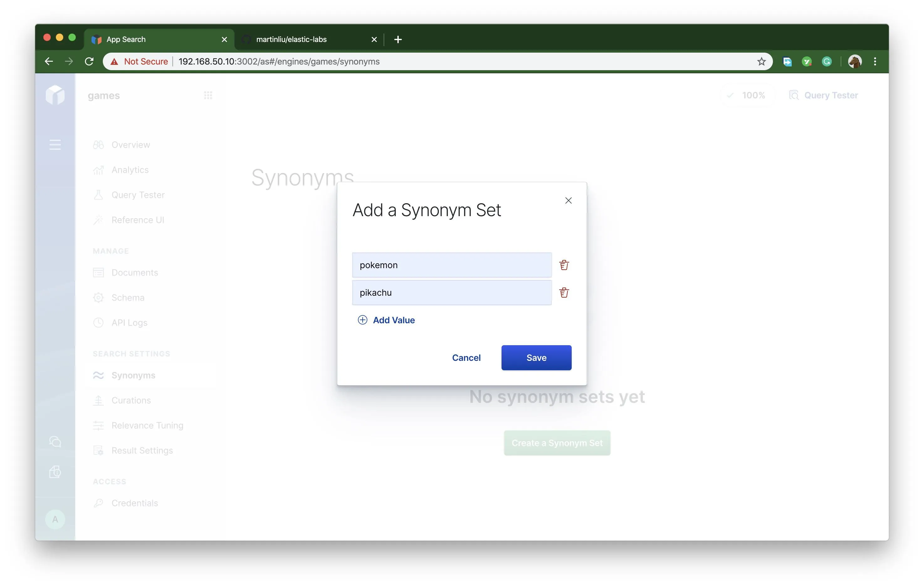Close the Add a Synonym Set dialog

(568, 200)
